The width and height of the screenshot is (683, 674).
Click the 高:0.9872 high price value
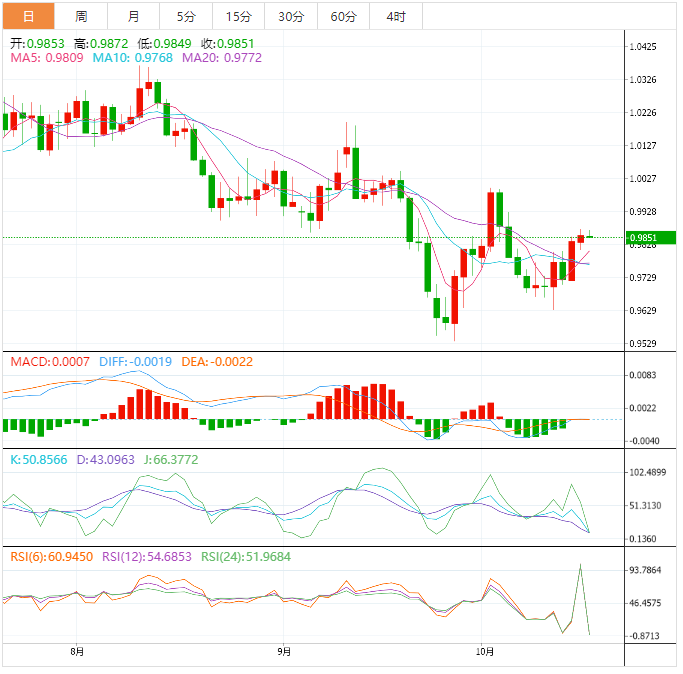(x=101, y=44)
